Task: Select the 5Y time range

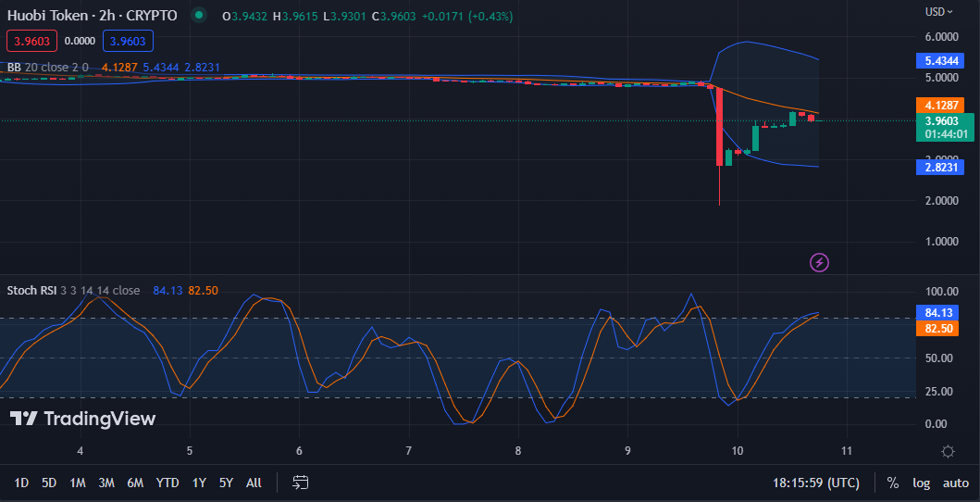Action: pyautogui.click(x=226, y=483)
